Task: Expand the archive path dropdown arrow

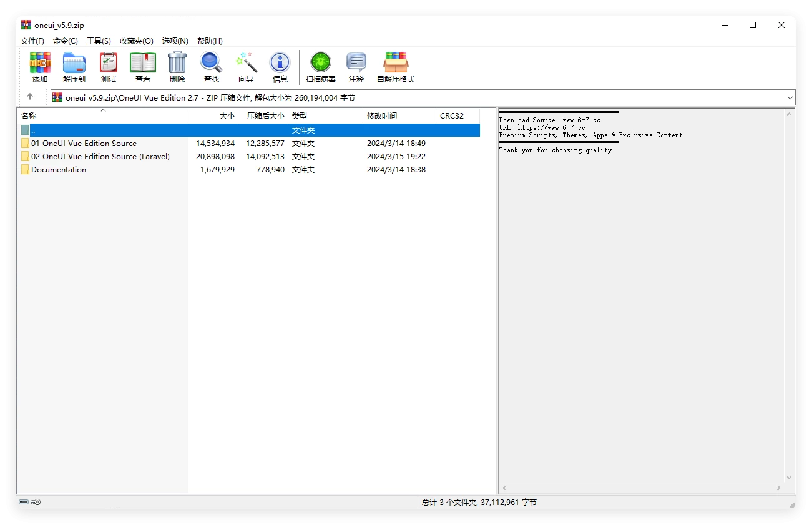Action: [x=790, y=97]
